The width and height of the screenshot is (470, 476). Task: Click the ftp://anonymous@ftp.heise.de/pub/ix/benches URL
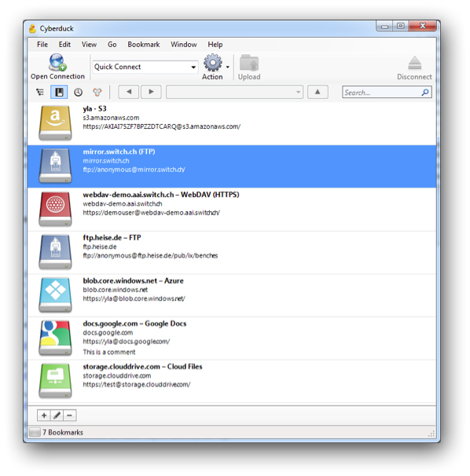tap(150, 255)
